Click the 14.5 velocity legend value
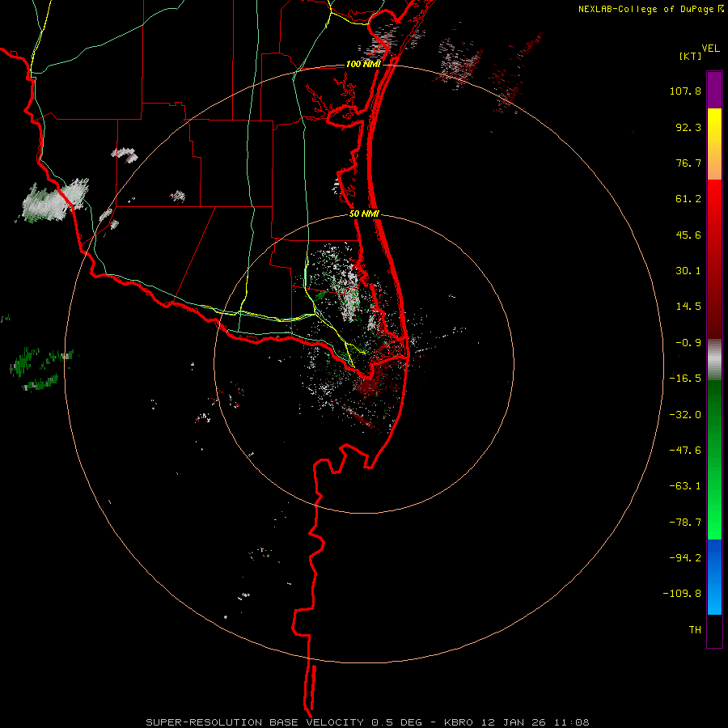Screen dimensions: 728x728 (x=688, y=307)
